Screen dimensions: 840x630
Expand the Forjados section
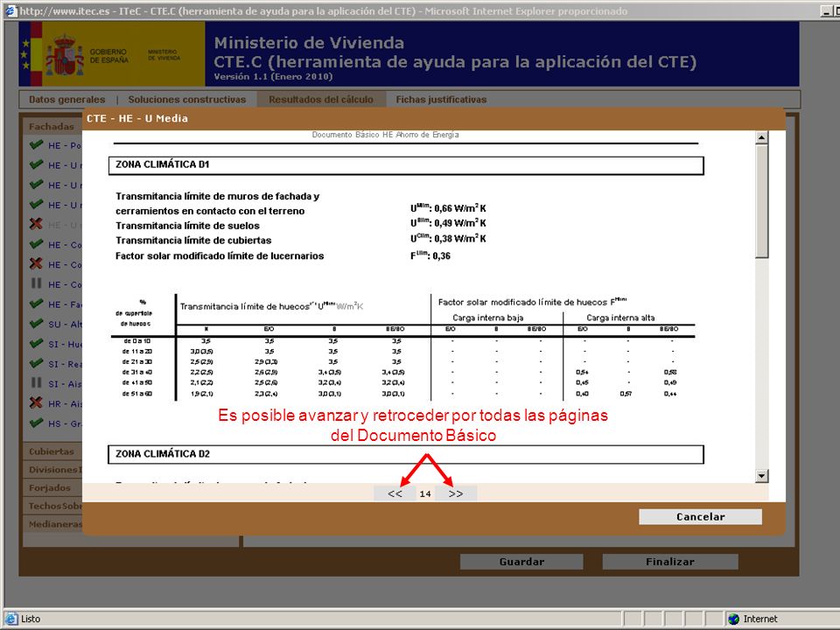(50, 487)
